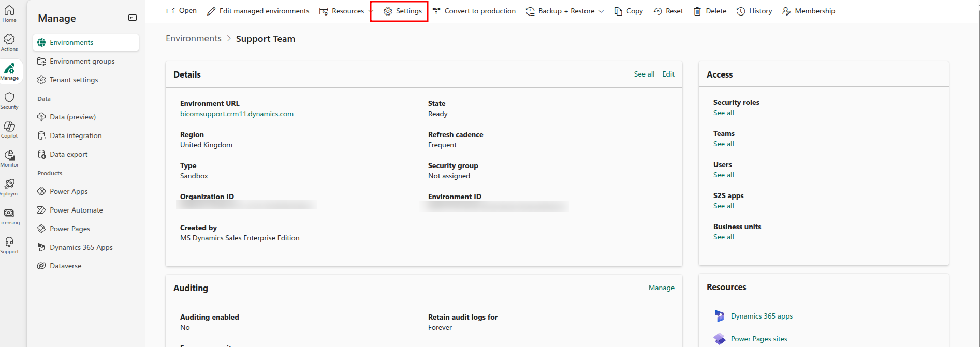Expand Backup + Restore dropdown chevron
Image resolution: width=980 pixels, height=347 pixels.
click(601, 11)
